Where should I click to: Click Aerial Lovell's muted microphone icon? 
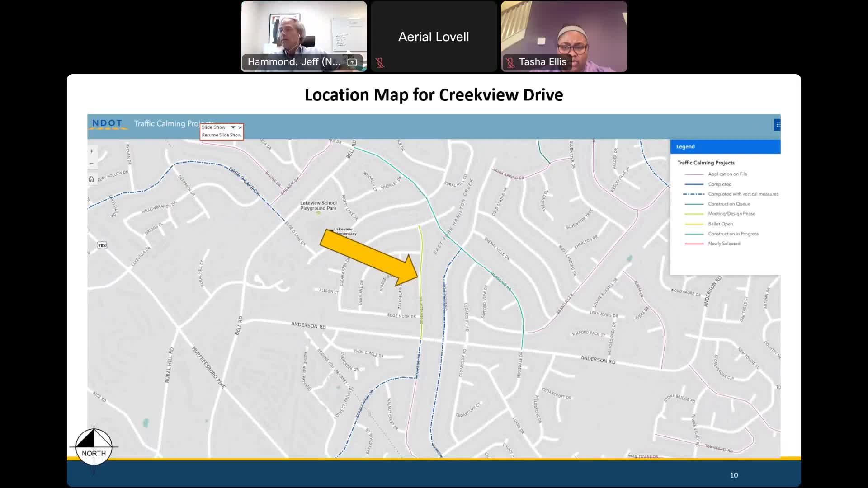pyautogui.click(x=381, y=63)
